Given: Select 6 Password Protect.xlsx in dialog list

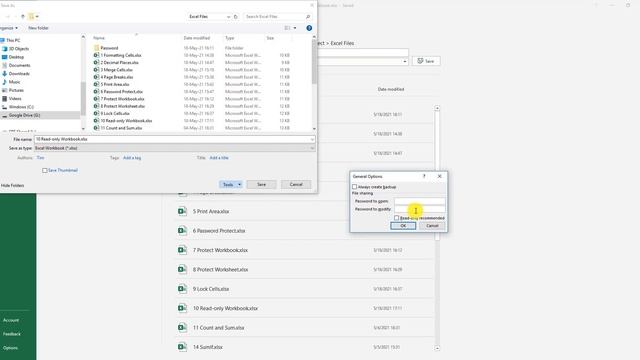Looking at the screenshot, I should pyautogui.click(x=122, y=91).
